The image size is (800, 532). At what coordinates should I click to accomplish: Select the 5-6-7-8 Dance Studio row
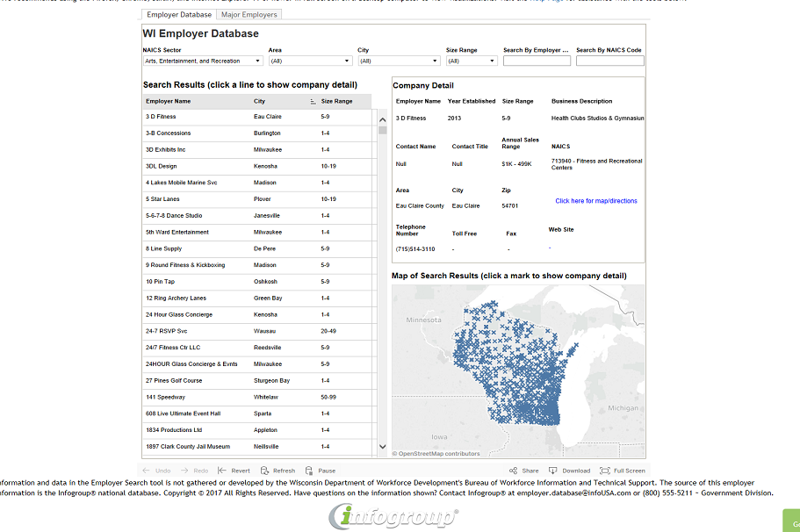point(257,216)
